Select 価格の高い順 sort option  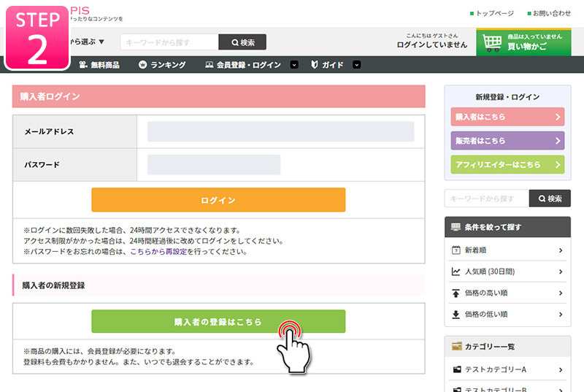pos(507,293)
